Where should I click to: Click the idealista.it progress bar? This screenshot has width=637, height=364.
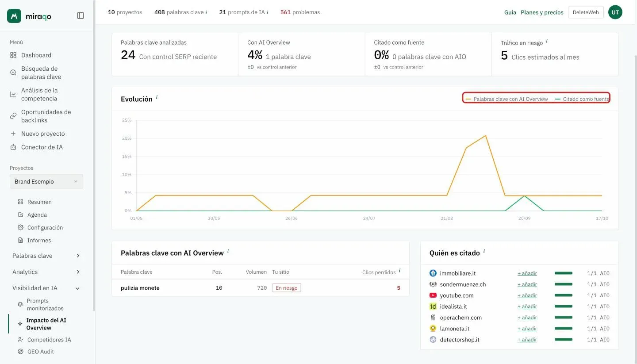coord(564,307)
